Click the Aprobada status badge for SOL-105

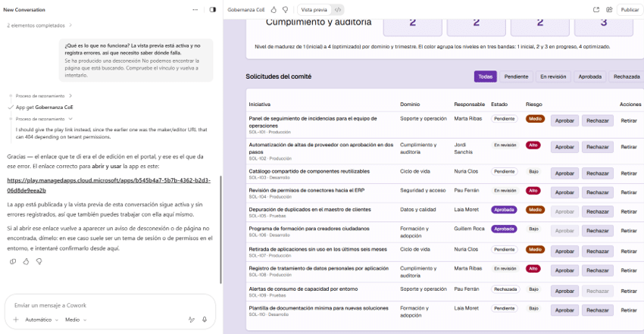click(x=504, y=210)
